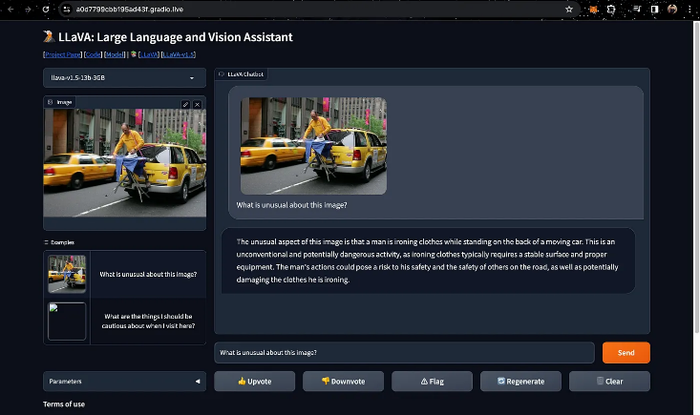Open the browser three-dot menu
Screen dimensions: 700x415
(x=690, y=9)
